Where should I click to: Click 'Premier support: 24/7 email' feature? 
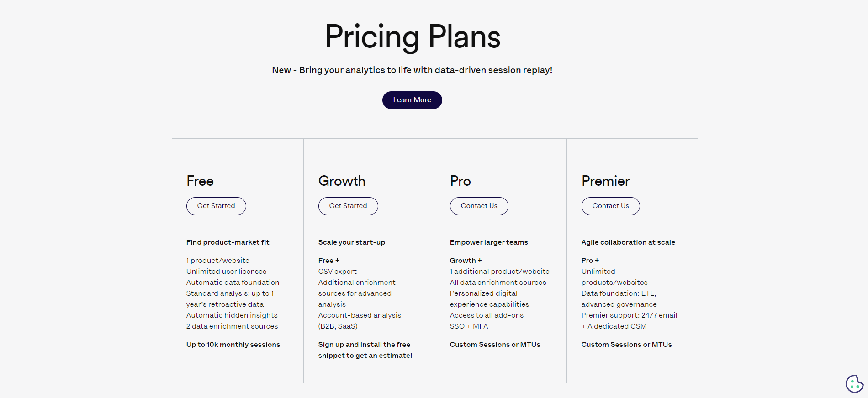pyautogui.click(x=629, y=315)
